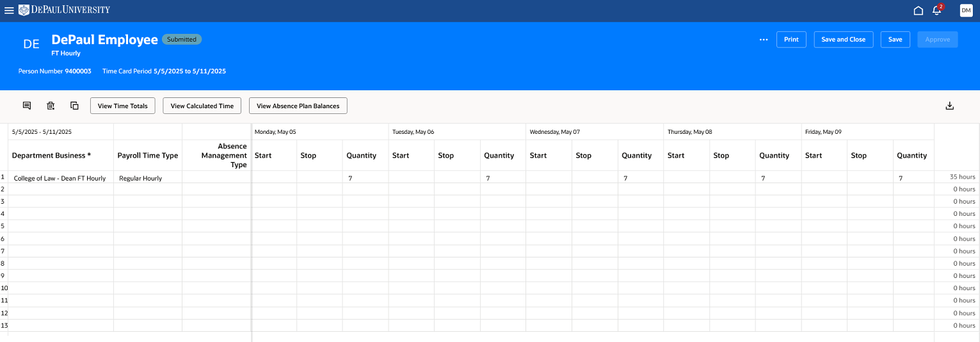Click the Department Business column header
Screen dimensions: 980x342
(61, 156)
